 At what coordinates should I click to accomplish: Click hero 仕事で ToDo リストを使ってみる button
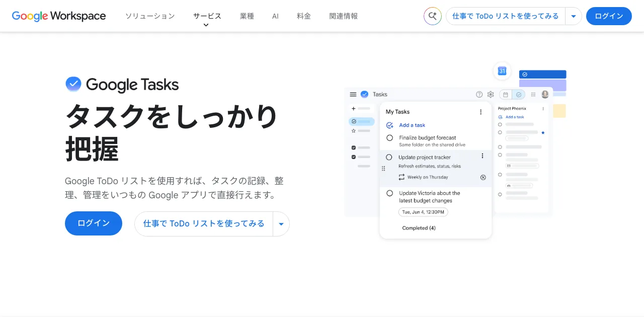click(x=204, y=223)
